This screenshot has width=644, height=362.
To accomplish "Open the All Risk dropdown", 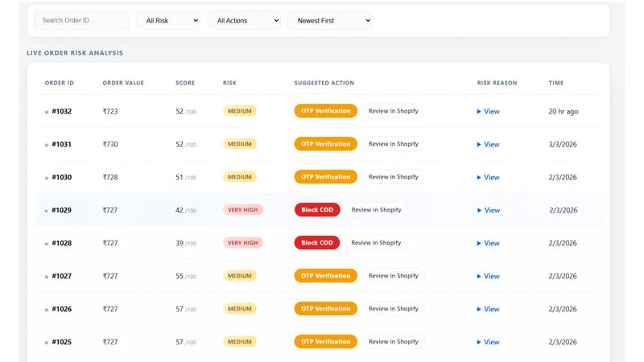I will coord(168,21).
